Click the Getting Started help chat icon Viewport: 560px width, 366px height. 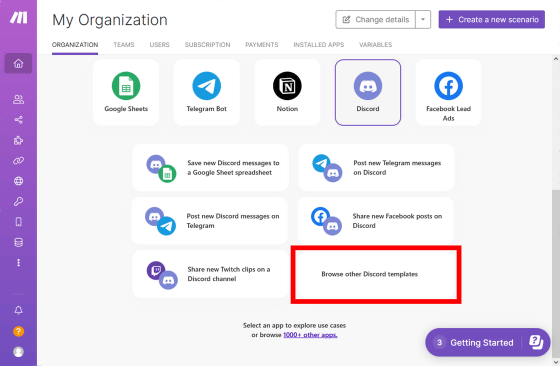pos(536,342)
